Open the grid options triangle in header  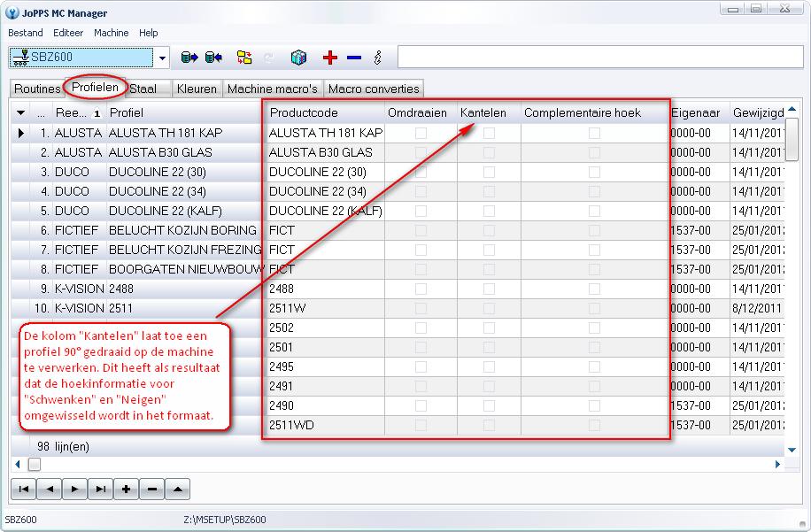click(20, 112)
